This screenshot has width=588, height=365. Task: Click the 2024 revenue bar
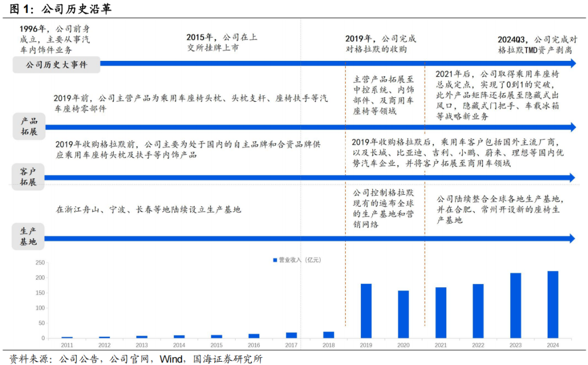click(x=553, y=305)
